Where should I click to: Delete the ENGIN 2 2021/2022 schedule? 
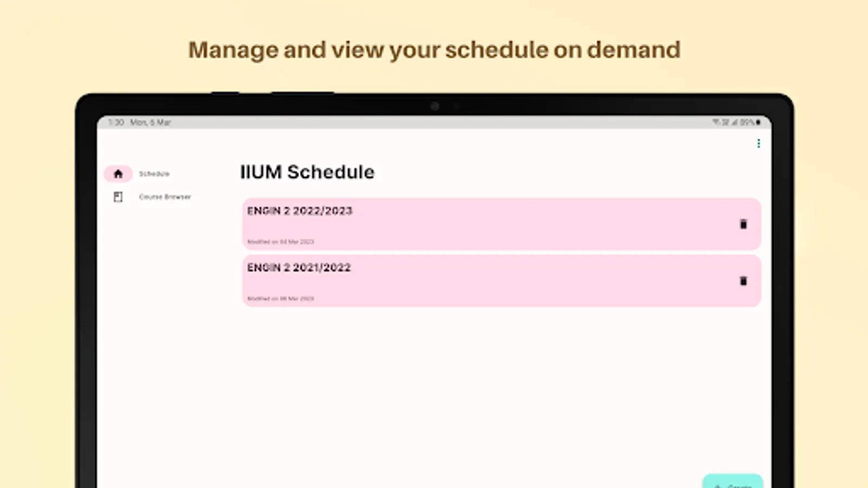743,281
